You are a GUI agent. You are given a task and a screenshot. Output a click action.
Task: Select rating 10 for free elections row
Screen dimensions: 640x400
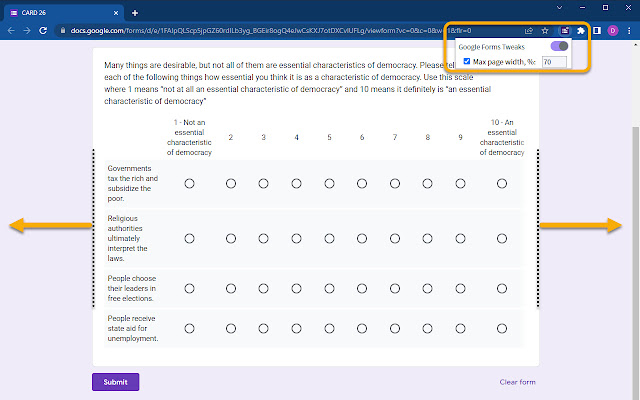tap(502, 288)
